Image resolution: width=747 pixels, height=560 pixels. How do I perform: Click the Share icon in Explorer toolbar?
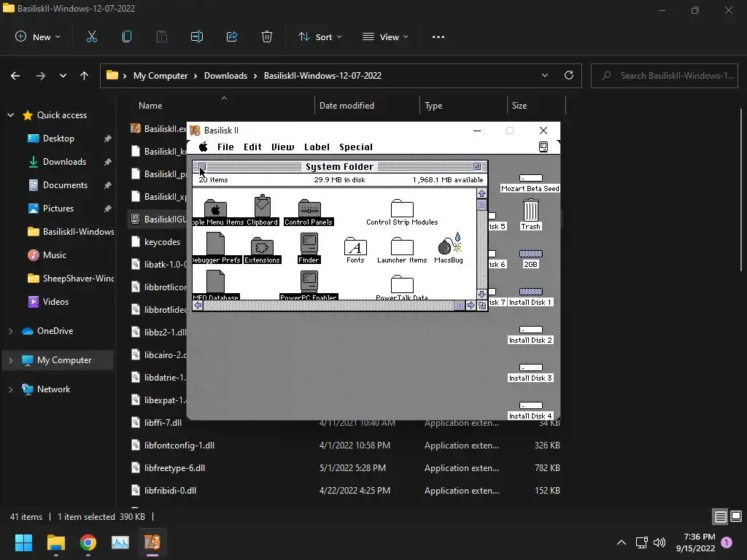[232, 36]
